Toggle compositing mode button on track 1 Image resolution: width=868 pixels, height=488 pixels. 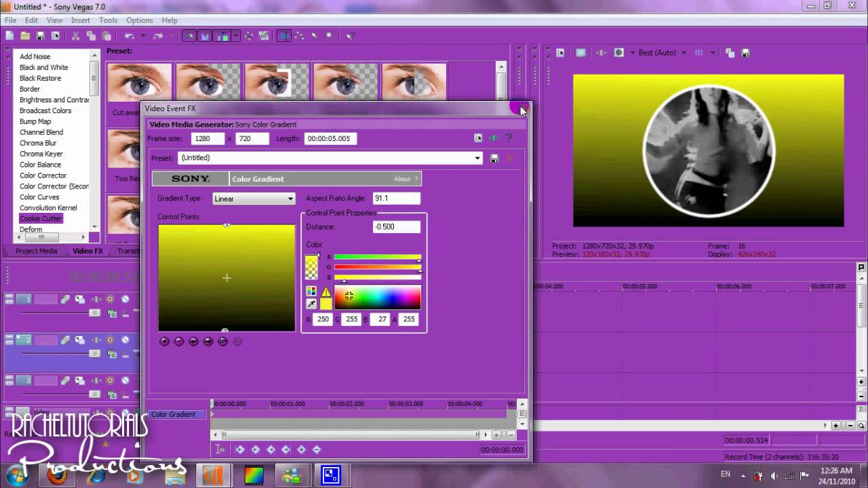(x=111, y=313)
